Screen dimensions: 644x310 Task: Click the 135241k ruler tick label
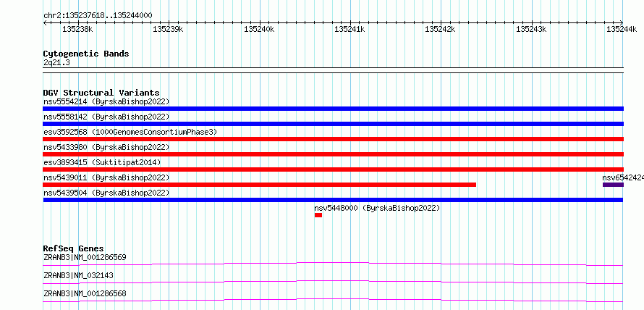(349, 29)
